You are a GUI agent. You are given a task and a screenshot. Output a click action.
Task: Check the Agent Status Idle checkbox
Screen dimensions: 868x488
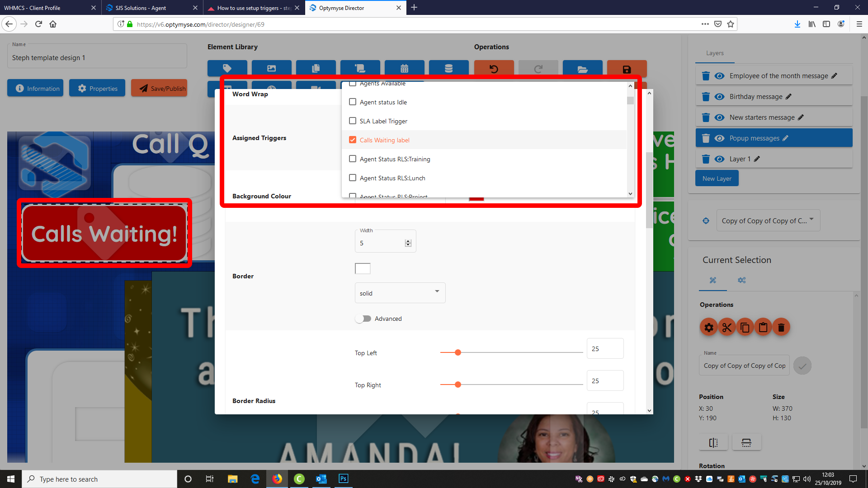tap(352, 101)
